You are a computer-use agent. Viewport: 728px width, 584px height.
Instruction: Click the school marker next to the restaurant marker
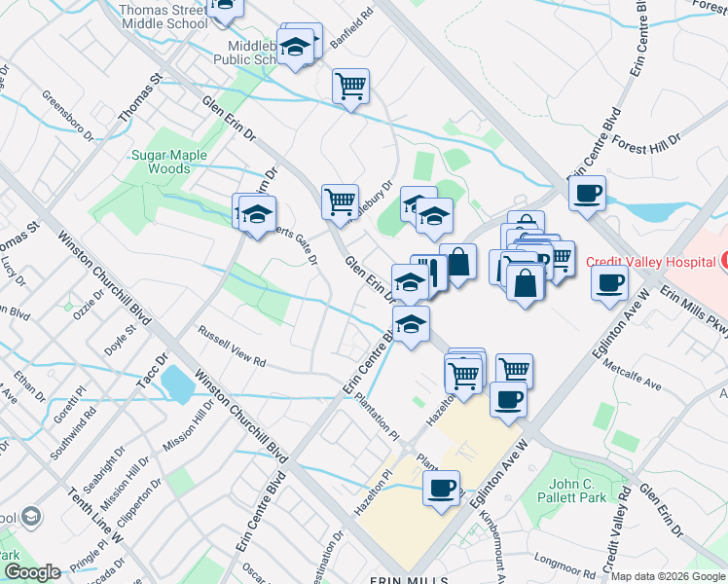point(410,282)
